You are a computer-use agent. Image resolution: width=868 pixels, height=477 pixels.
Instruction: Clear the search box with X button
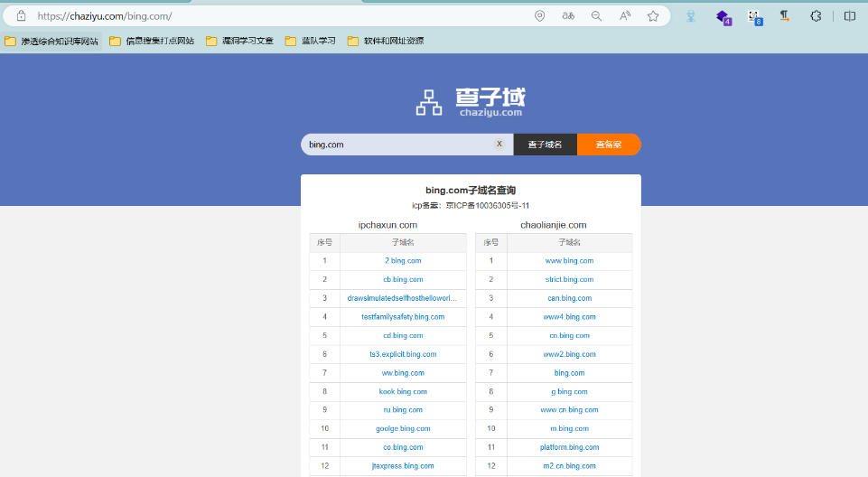[499, 144]
